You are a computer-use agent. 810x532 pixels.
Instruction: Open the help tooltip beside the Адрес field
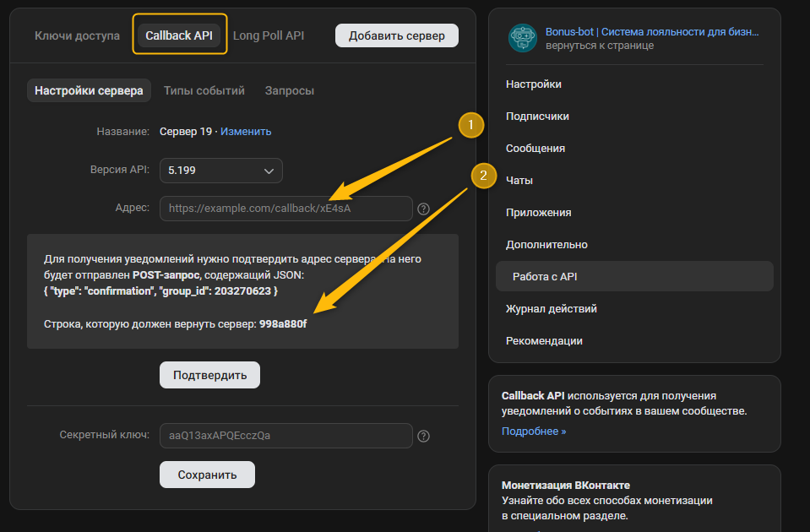point(423,208)
